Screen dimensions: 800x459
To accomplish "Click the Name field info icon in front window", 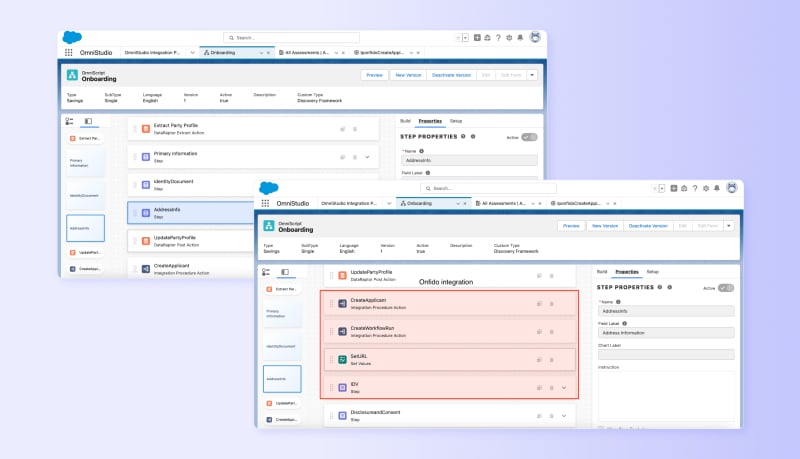I will click(618, 302).
